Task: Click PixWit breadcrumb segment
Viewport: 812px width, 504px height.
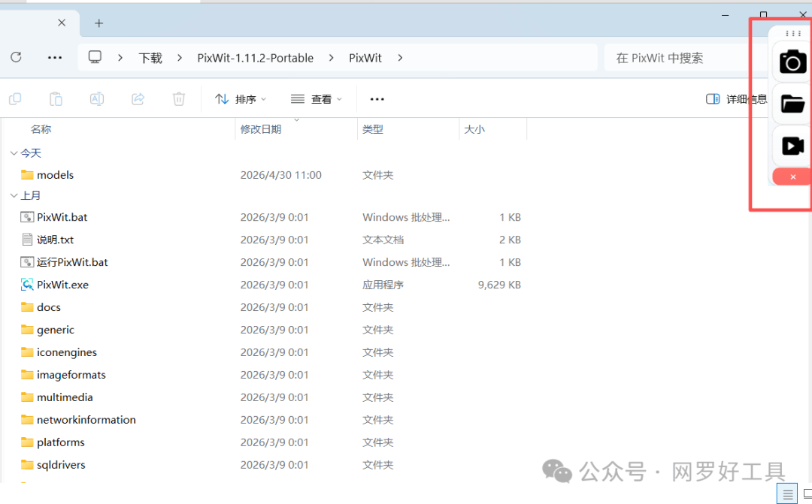Action: tap(365, 58)
